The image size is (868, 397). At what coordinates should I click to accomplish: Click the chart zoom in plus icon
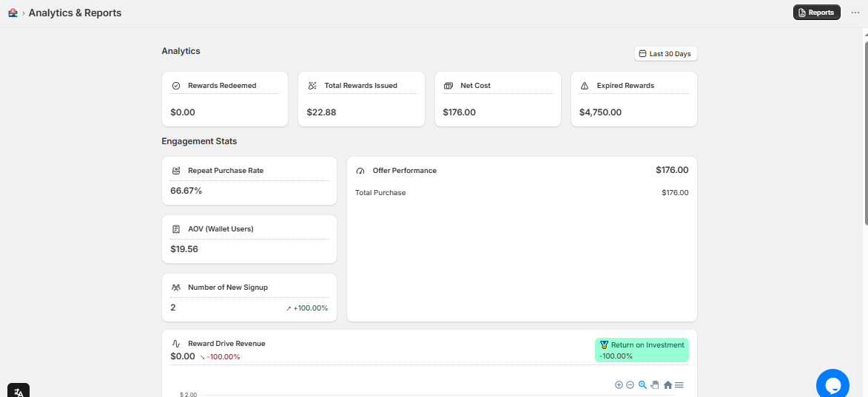[x=619, y=384]
